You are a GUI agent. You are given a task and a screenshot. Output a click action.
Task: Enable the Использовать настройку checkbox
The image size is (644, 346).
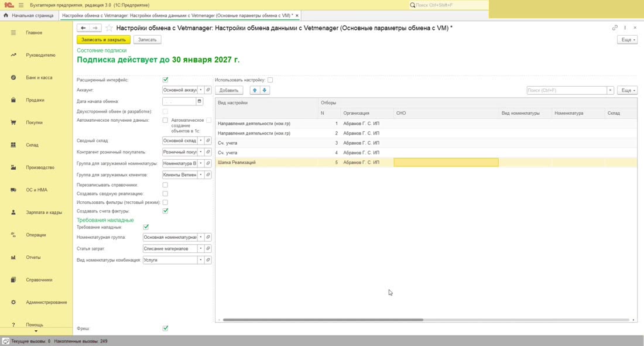[x=270, y=80]
